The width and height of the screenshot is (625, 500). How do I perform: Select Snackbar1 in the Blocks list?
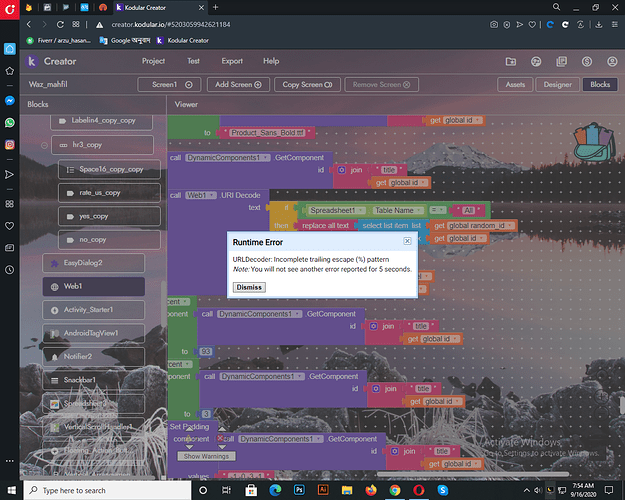point(94,380)
